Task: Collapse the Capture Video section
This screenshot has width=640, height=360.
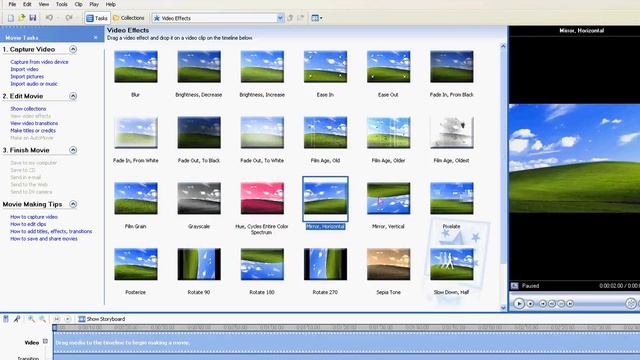Action: click(73, 49)
